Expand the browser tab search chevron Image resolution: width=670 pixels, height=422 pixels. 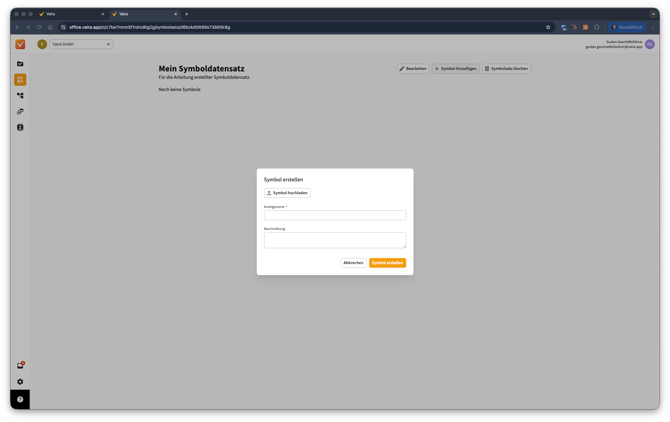[x=653, y=14]
